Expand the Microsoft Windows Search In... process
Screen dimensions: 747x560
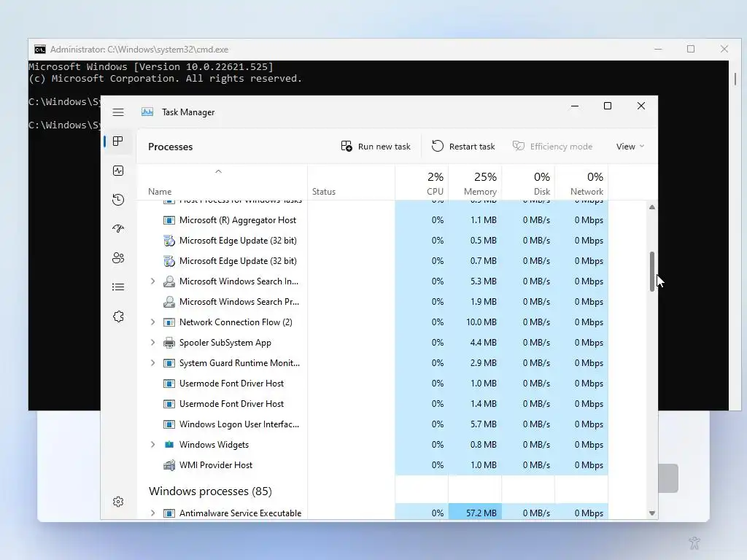point(152,281)
